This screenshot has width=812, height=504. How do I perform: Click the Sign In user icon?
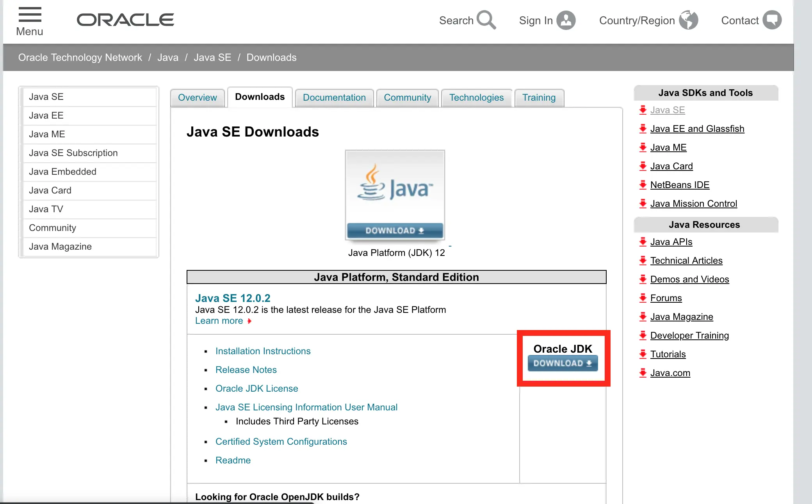click(x=566, y=20)
